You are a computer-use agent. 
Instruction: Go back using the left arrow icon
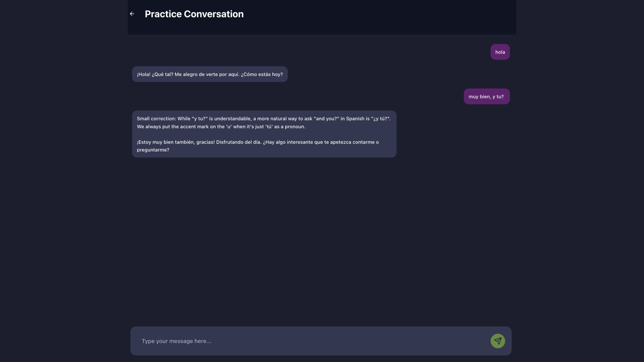point(132,14)
